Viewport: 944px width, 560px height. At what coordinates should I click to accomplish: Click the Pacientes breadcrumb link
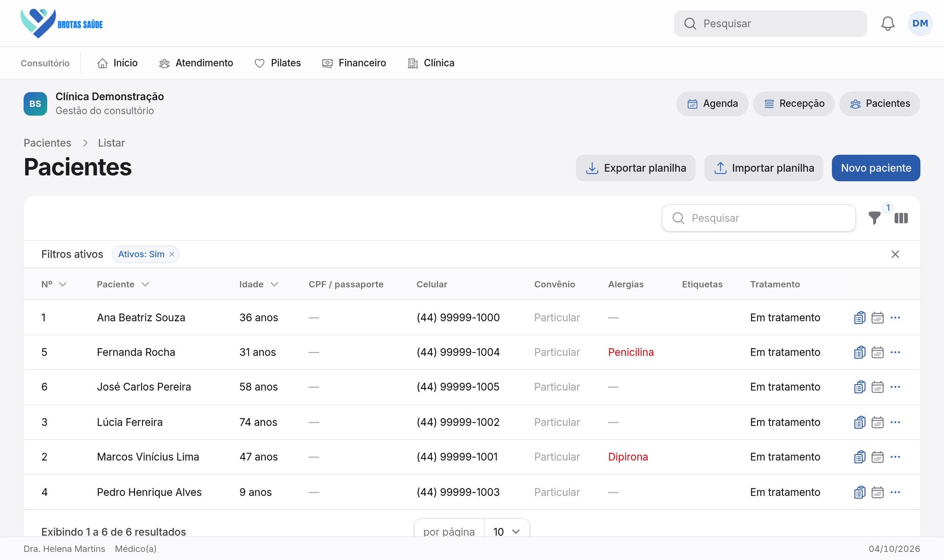click(47, 143)
